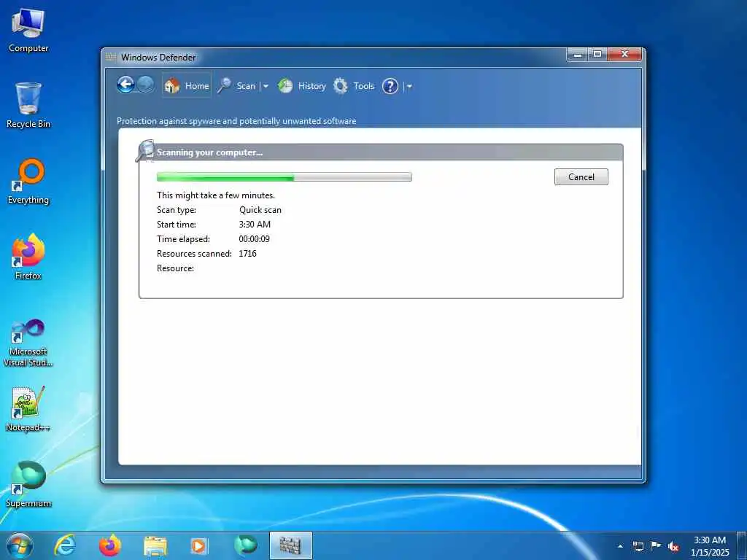Open Windows Explorer from the taskbar
Image resolution: width=747 pixels, height=560 pixels.
coord(155,545)
